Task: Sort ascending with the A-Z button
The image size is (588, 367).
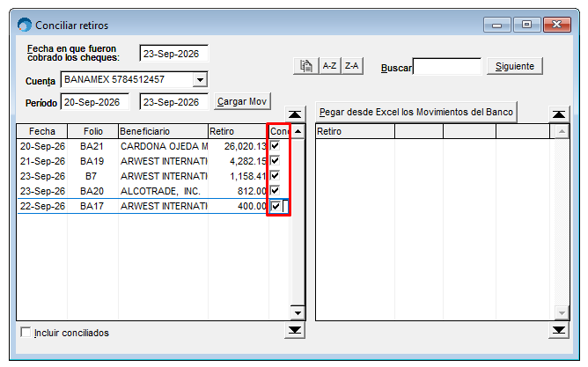Action: (329, 66)
